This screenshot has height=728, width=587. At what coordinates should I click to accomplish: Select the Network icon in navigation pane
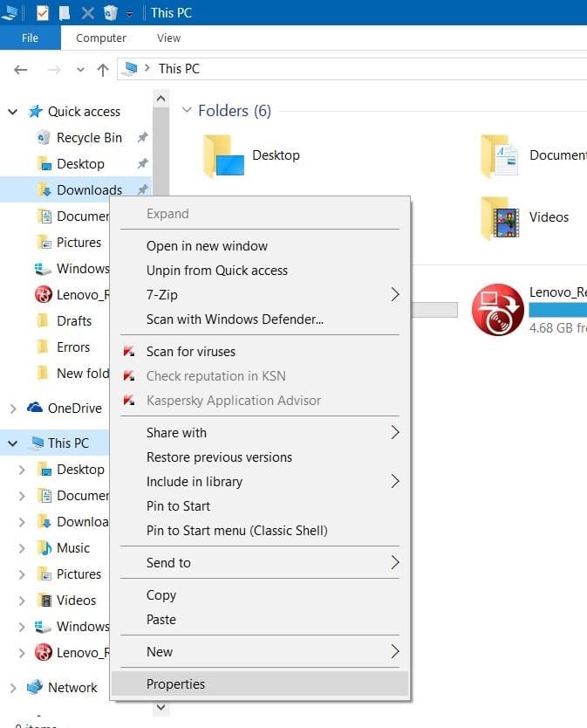[35, 687]
